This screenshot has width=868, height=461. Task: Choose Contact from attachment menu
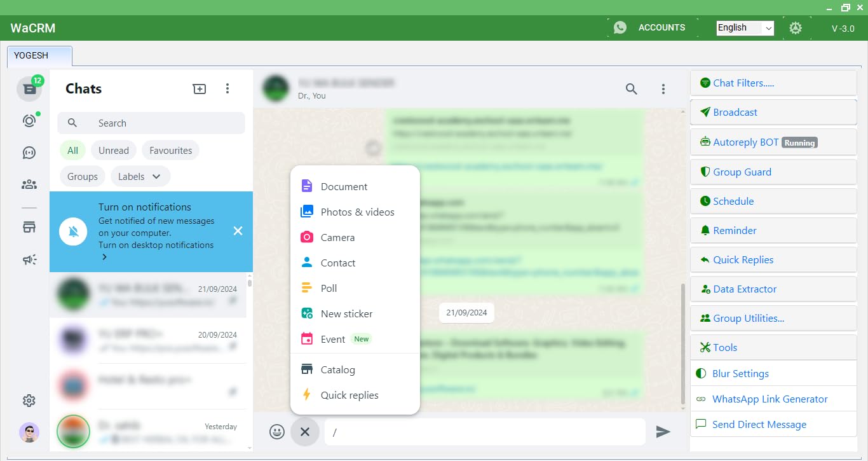point(355,263)
